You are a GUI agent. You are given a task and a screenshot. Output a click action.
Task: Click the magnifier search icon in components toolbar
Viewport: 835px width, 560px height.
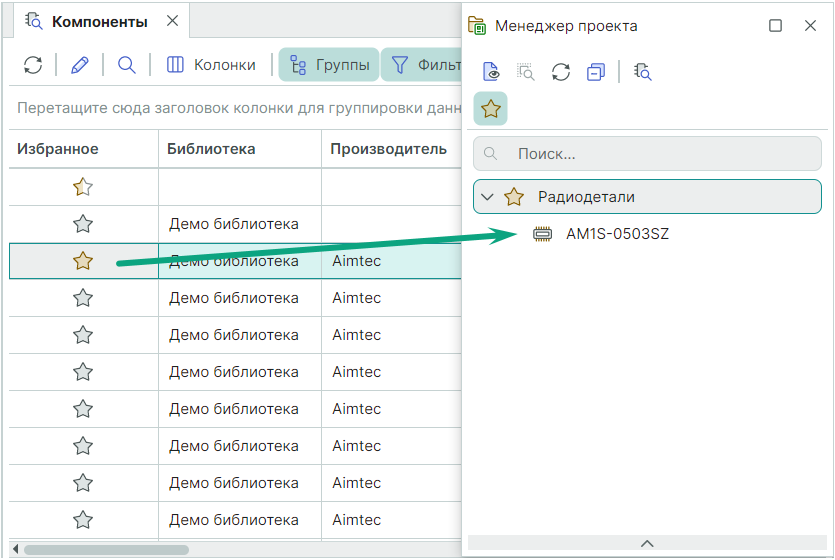click(x=126, y=65)
